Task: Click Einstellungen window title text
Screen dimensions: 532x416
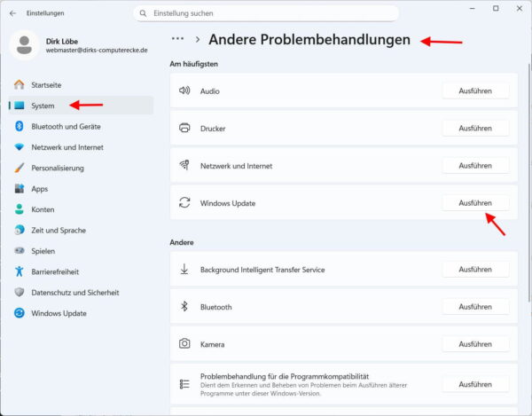Action: coord(45,13)
